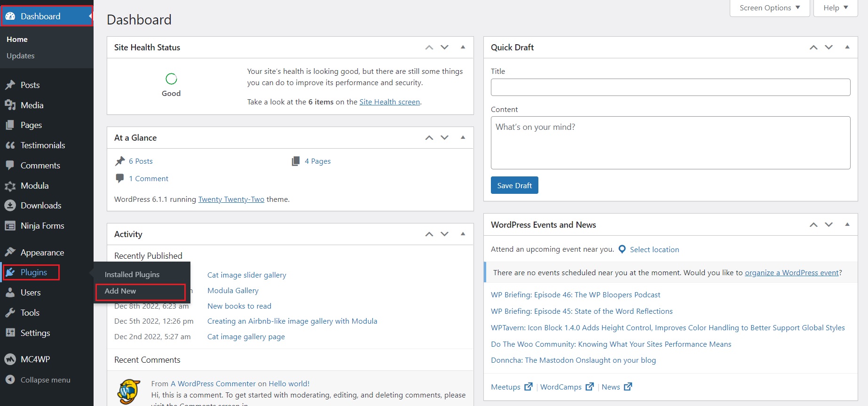Open the Screen Options dropdown
868x406 pixels.
(x=769, y=8)
